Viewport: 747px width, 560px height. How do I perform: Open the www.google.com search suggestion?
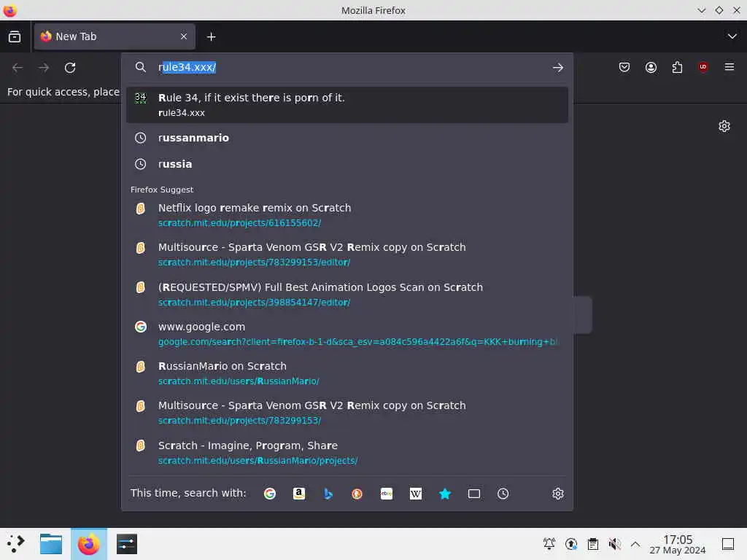point(347,334)
